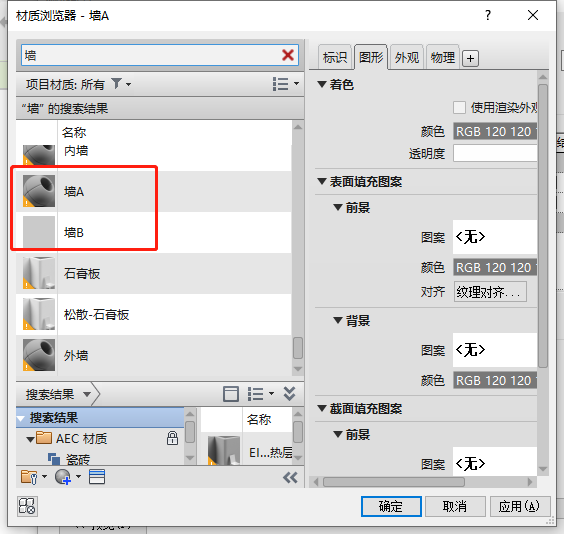
Task: Click the properties panel vertical scrollbar
Action: coord(543,227)
